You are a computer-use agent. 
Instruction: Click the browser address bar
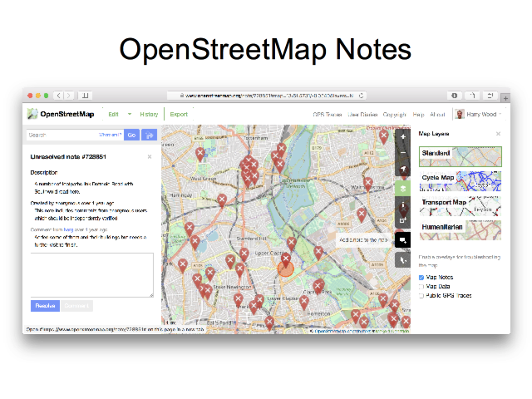click(x=267, y=96)
